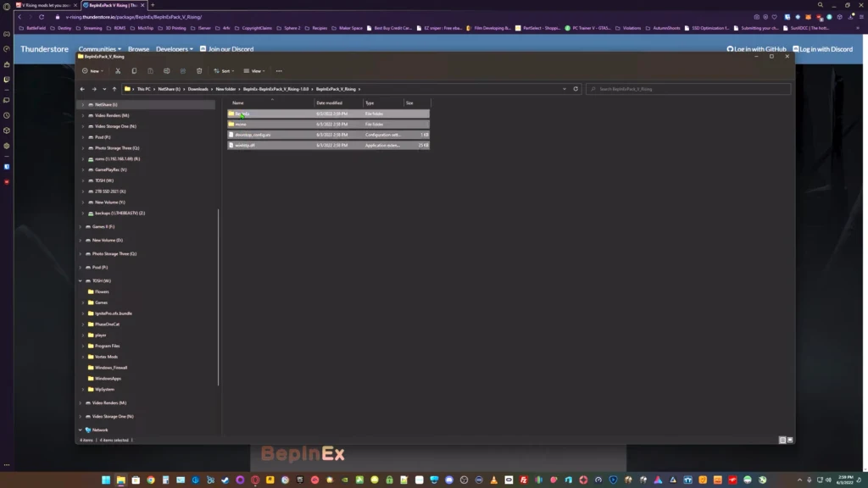The height and width of the screenshot is (488, 868).
Task: Select the doorstop_config.ini file
Action: tap(328, 135)
